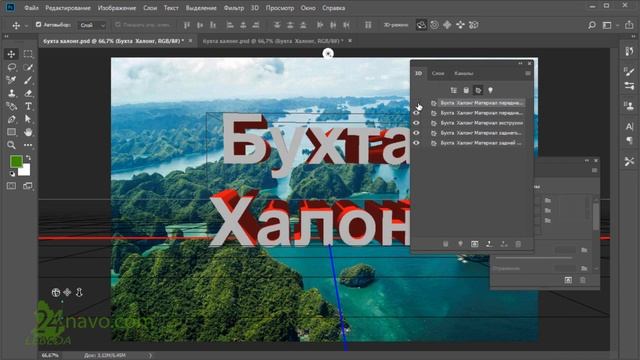Open the Move tool preset picker arrow
640x360 pixels.
(x=26, y=26)
